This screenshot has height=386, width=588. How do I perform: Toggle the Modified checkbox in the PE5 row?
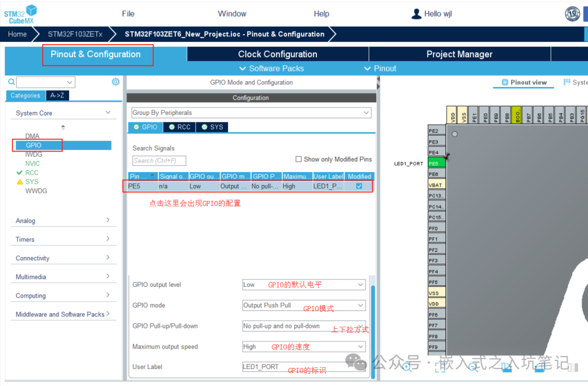pyautogui.click(x=359, y=186)
